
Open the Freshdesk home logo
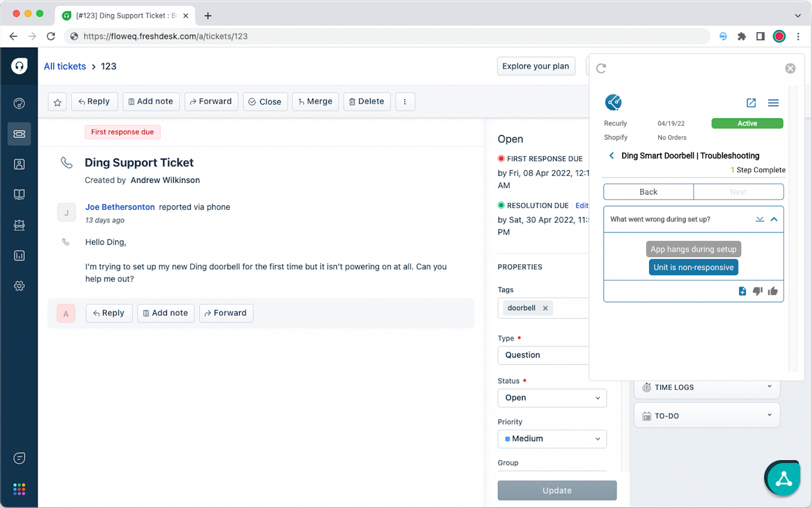[x=19, y=66]
